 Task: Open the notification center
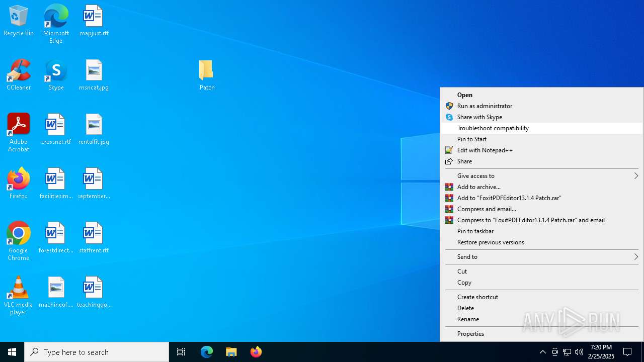[x=627, y=352]
